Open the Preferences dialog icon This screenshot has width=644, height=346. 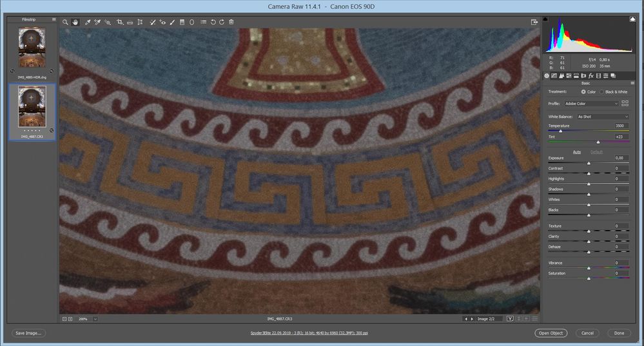coord(203,22)
